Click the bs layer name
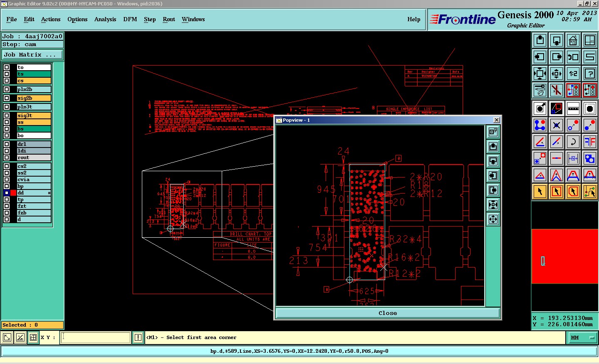The height and width of the screenshot is (364, 599). (34, 129)
